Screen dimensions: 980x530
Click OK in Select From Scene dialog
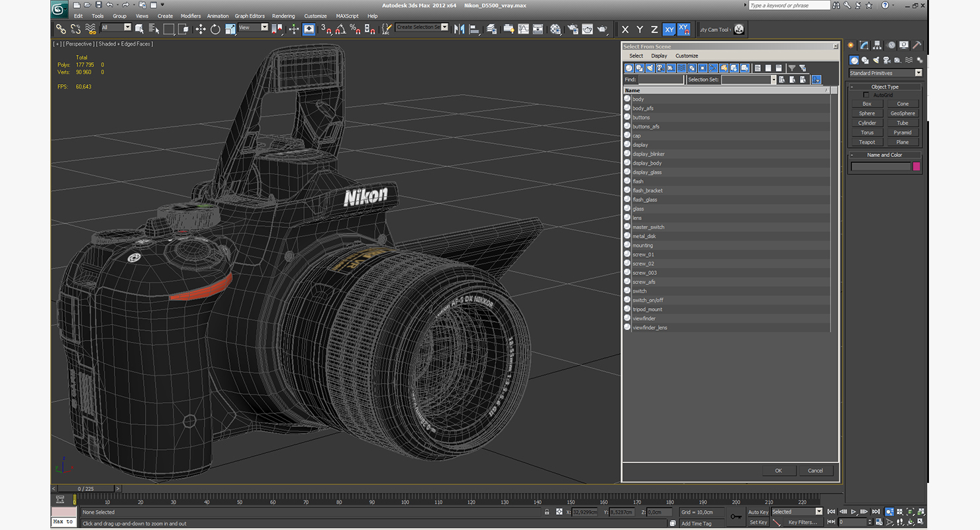(x=779, y=470)
